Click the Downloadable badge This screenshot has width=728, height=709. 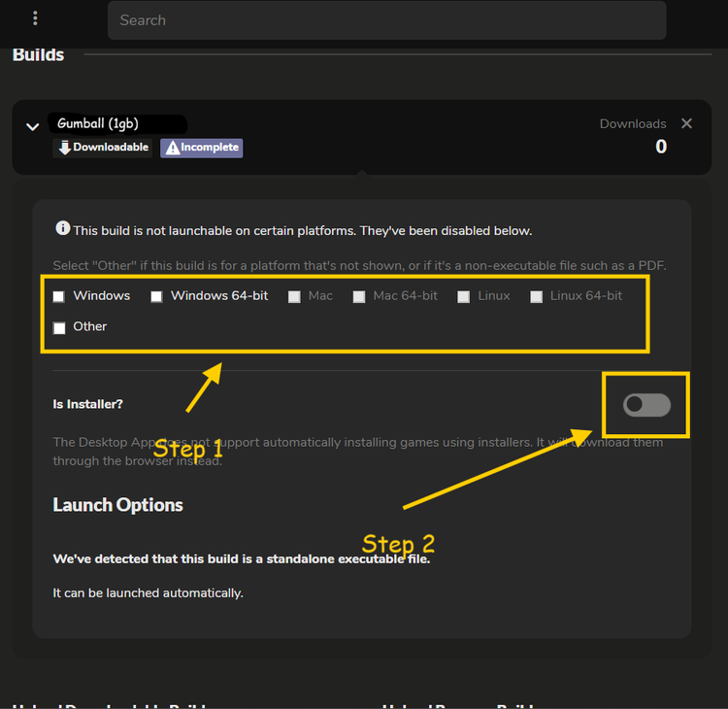pyautogui.click(x=103, y=148)
